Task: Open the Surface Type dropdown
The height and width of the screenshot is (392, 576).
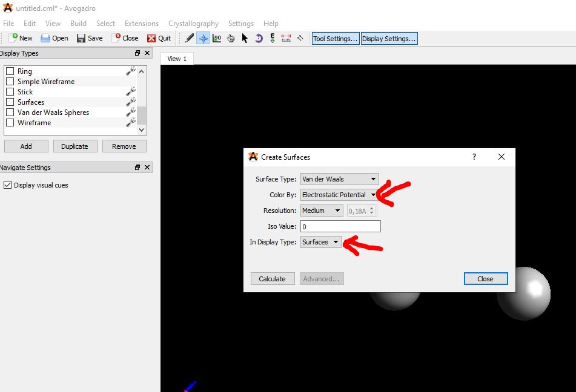Action: pos(339,179)
